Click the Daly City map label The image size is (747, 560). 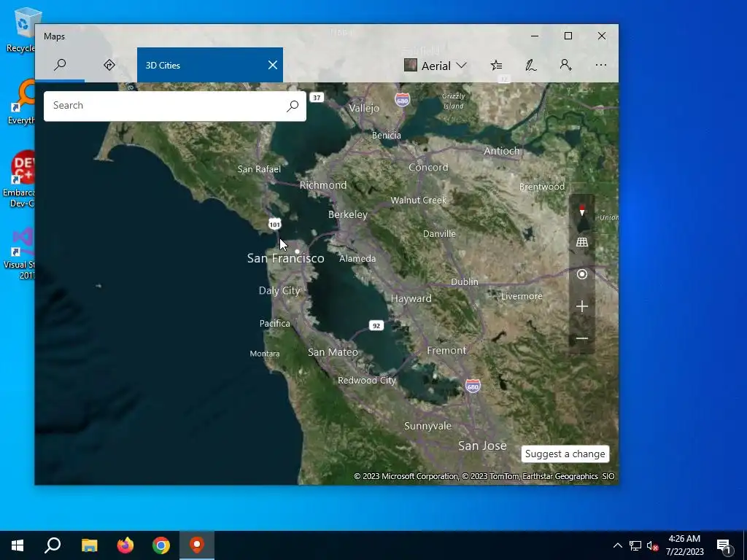click(x=279, y=291)
